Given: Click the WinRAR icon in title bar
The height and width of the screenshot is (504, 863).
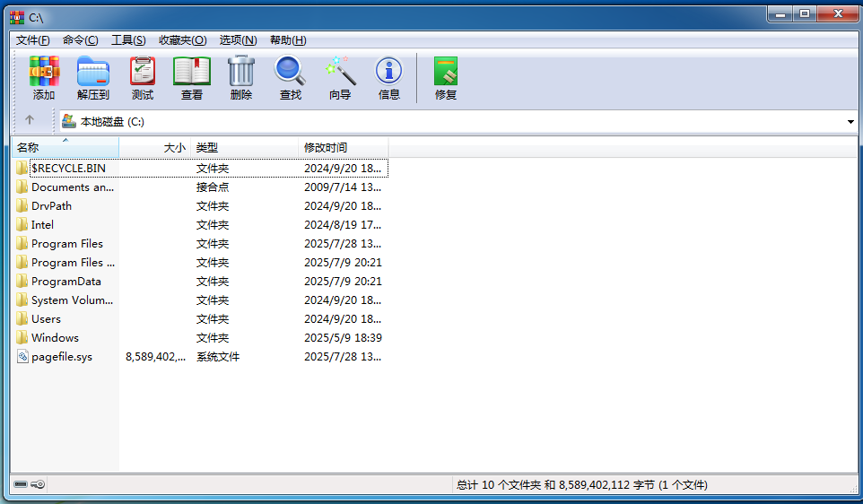Looking at the screenshot, I should (17, 18).
